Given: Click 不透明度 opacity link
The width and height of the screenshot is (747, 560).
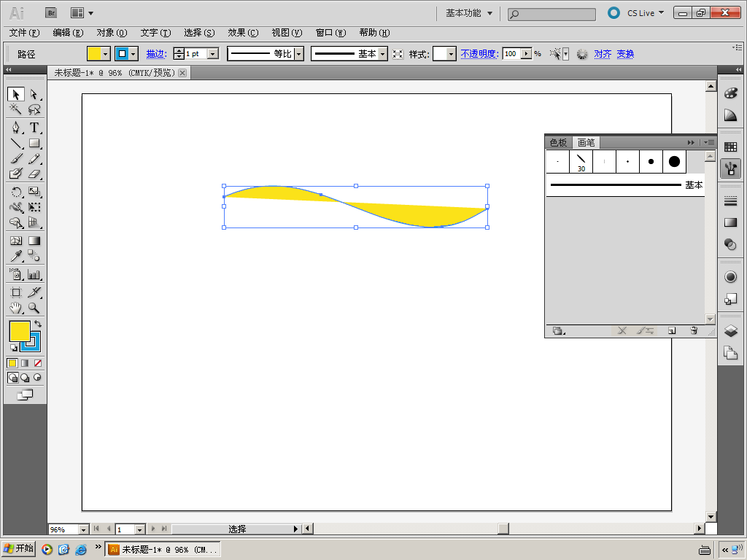Looking at the screenshot, I should click(x=479, y=54).
